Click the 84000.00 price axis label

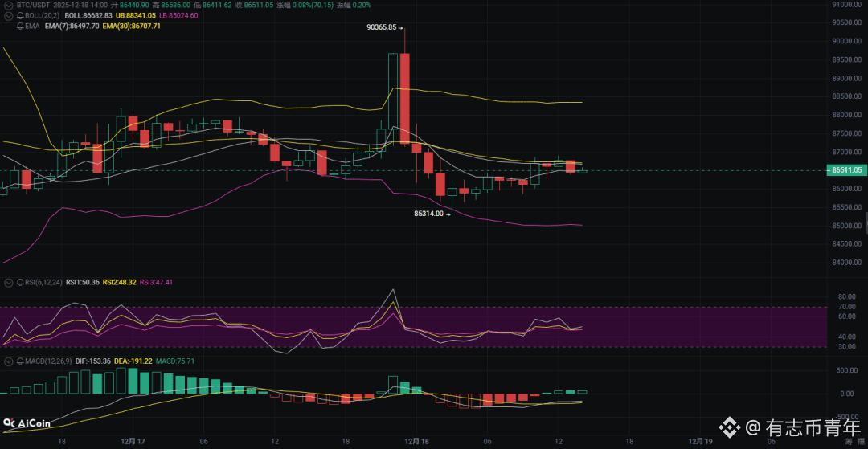[848, 263]
